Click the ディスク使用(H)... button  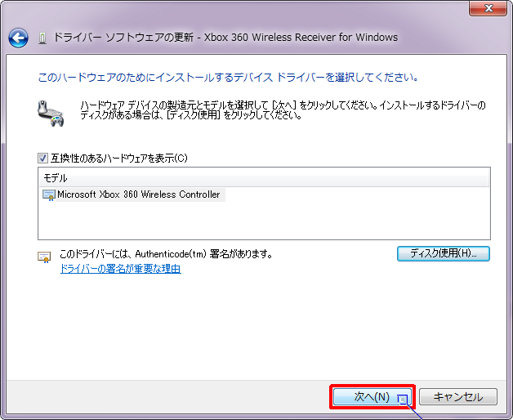(x=444, y=253)
